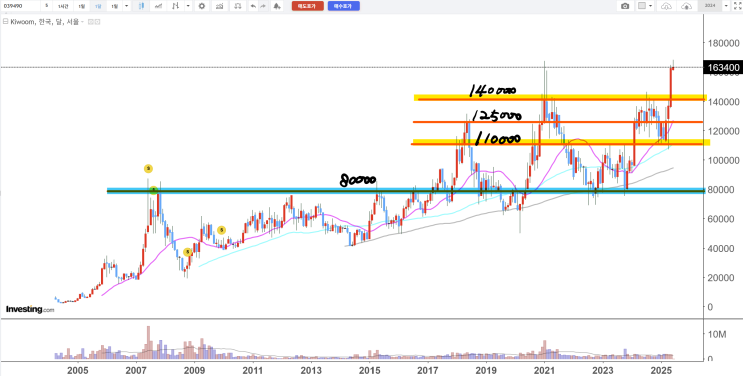Screen dimensions: 743x376
Task: Click the handwritten 80000 annotation
Action: tap(358, 180)
